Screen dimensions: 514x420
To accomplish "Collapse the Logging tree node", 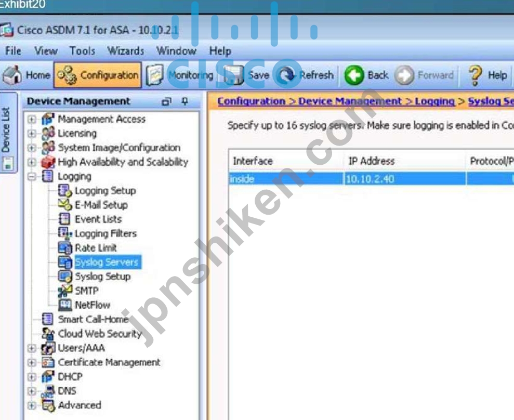I will (32, 177).
